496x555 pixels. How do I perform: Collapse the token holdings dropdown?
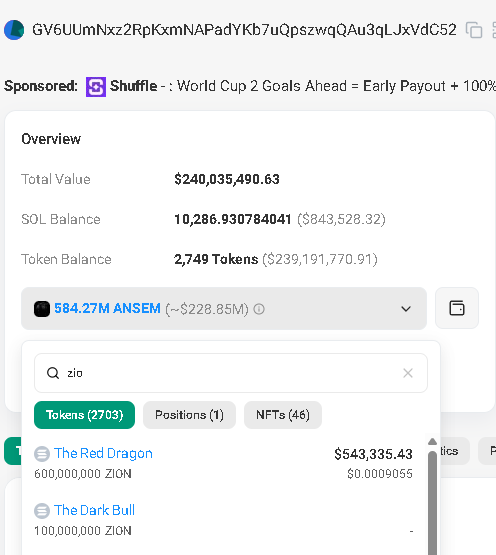coord(406,309)
